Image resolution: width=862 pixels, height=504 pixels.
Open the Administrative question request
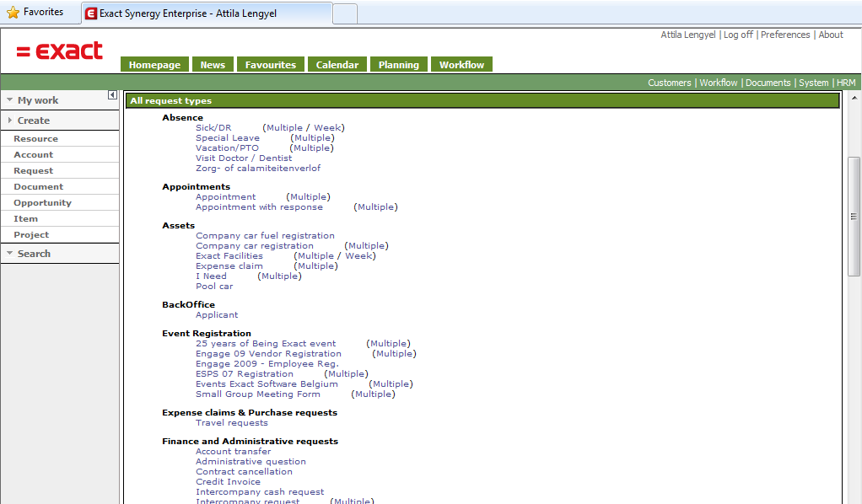click(x=251, y=462)
